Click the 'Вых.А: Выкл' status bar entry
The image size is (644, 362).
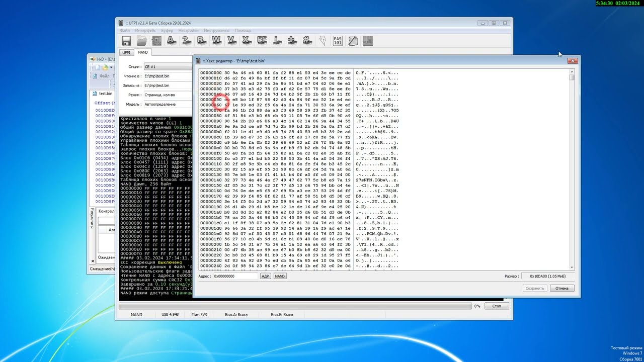(236, 315)
